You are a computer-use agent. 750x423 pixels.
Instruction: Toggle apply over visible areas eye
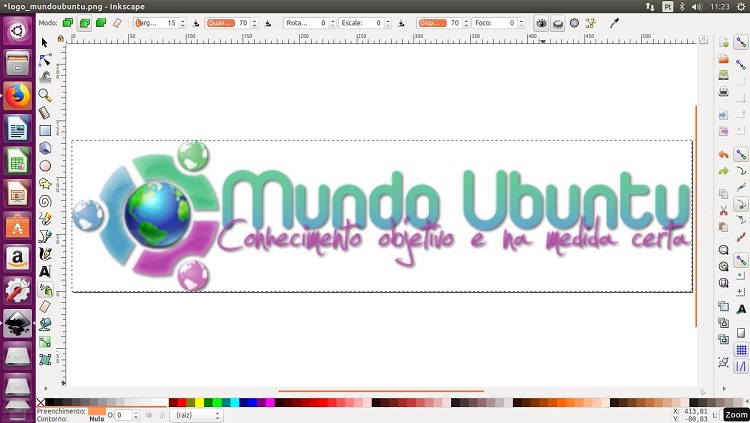tap(541, 22)
